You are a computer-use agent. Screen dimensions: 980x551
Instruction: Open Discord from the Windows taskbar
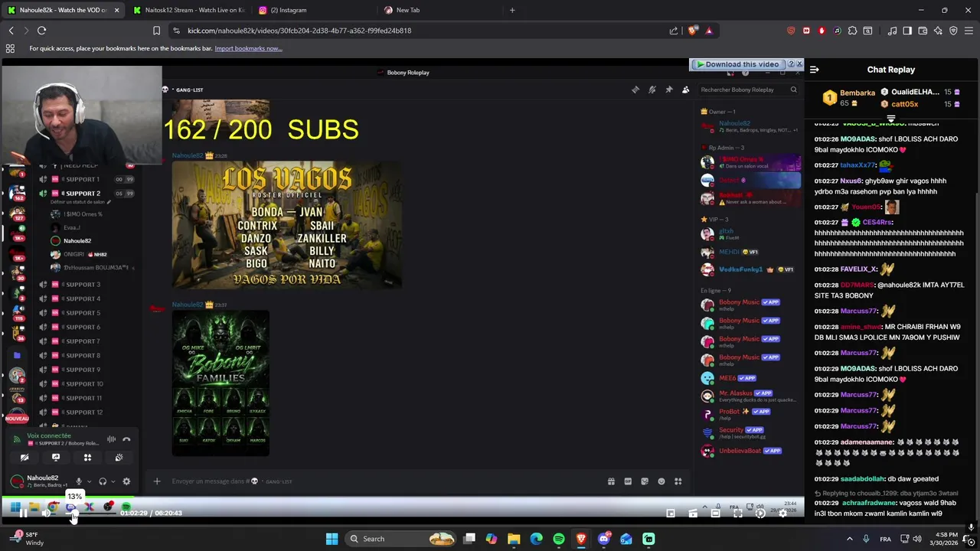603,539
